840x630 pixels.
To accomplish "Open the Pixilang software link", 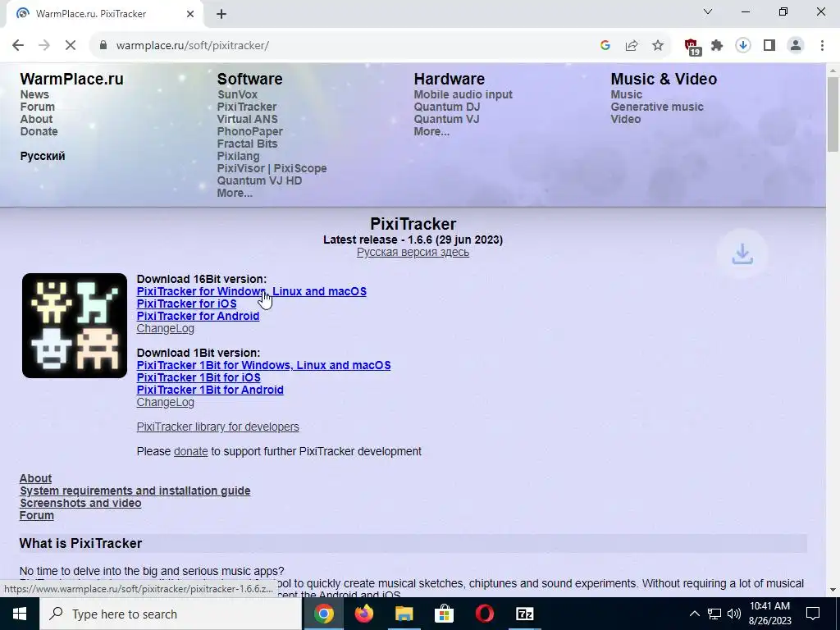I will (239, 156).
